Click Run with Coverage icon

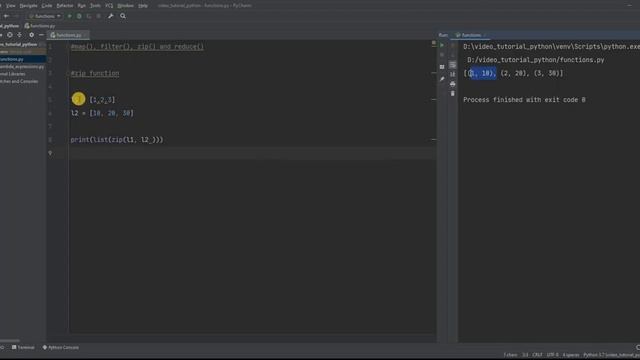pos(89,16)
